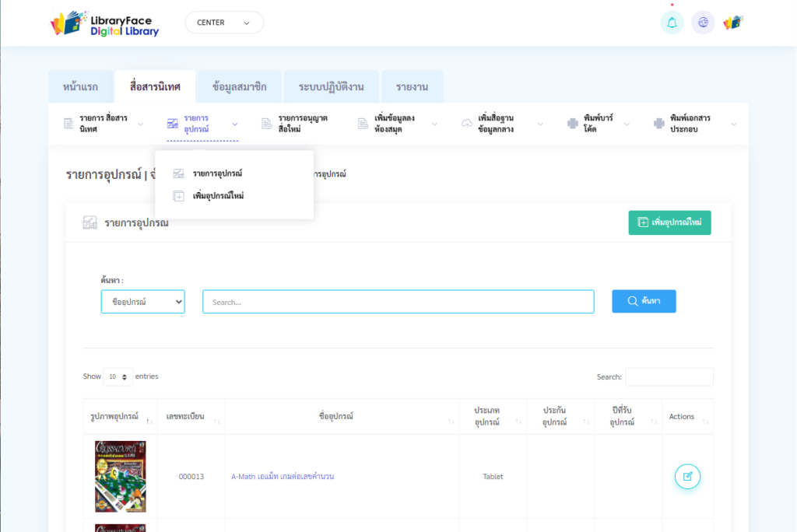Image resolution: width=797 pixels, height=532 pixels.
Task: Open the Show entries count dropdown
Action: [x=118, y=376]
